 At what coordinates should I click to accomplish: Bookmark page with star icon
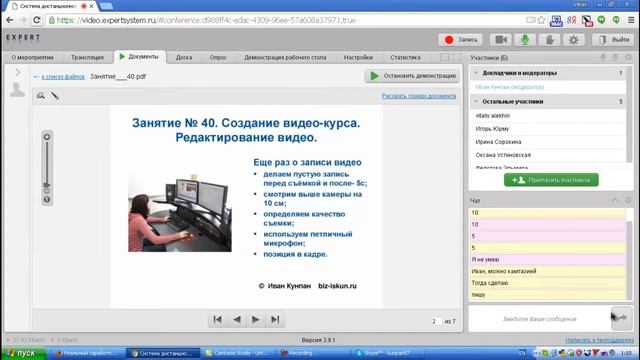pyautogui.click(x=541, y=20)
